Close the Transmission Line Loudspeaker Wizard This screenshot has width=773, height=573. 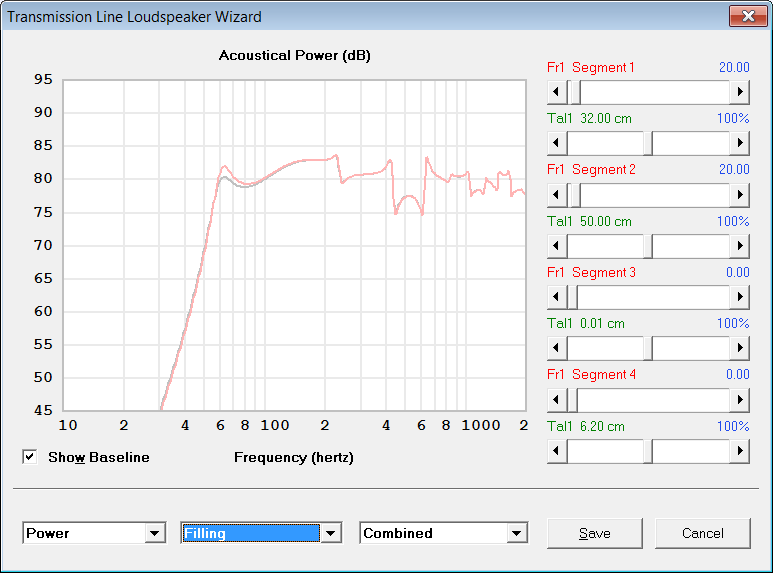[748, 16]
